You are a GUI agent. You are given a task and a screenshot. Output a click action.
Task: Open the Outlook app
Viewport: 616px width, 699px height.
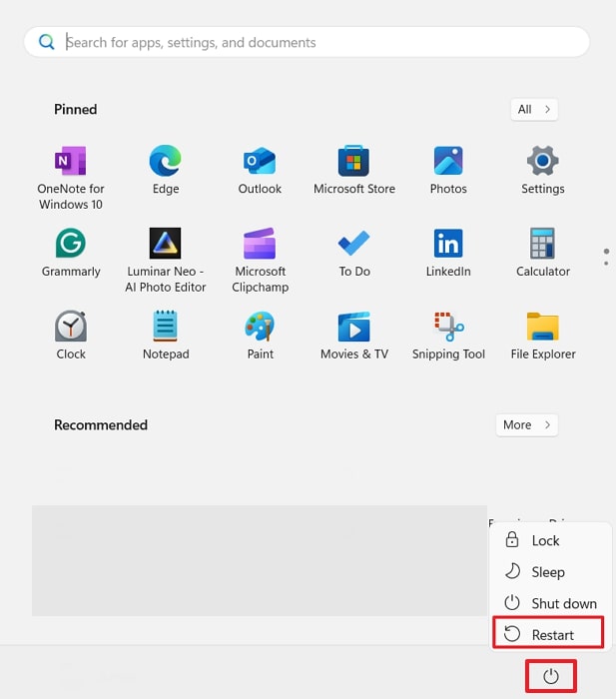tap(260, 170)
